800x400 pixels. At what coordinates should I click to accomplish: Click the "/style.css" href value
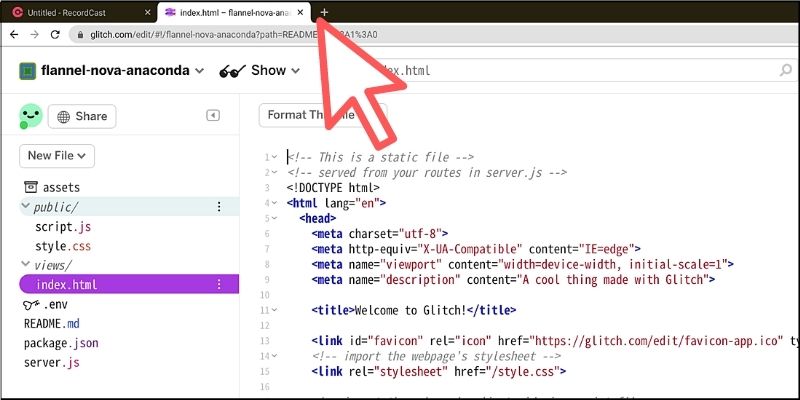pos(523,371)
